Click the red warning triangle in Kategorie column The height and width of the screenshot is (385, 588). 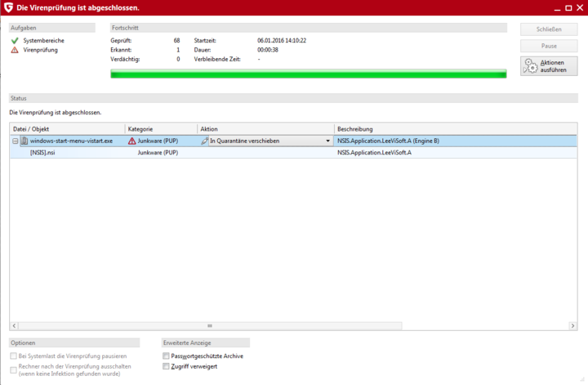(x=132, y=141)
